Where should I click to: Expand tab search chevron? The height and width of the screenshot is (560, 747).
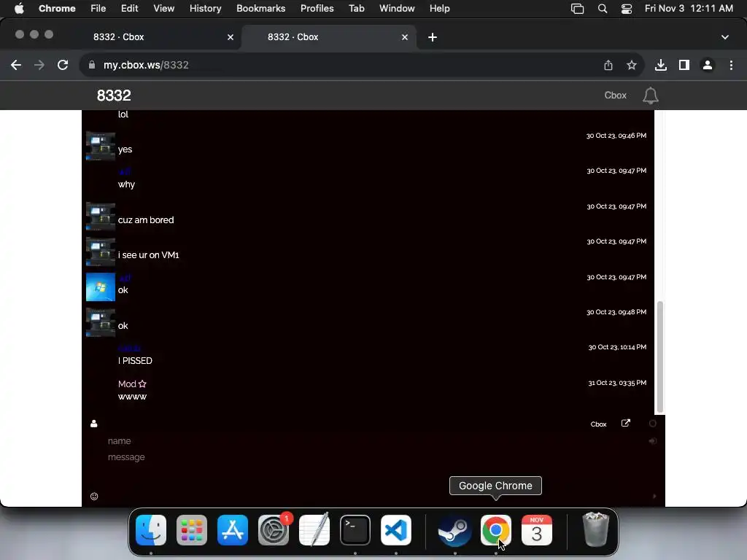(724, 37)
